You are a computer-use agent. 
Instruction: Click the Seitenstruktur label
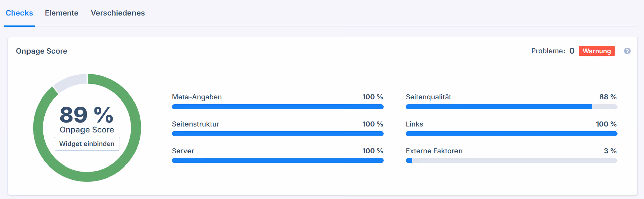coord(195,124)
